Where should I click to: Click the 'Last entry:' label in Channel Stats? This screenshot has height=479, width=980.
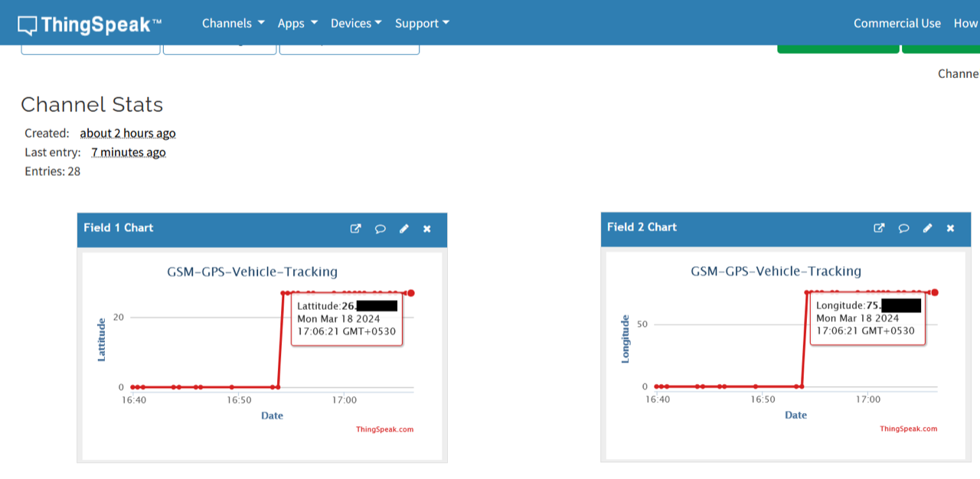point(53,152)
